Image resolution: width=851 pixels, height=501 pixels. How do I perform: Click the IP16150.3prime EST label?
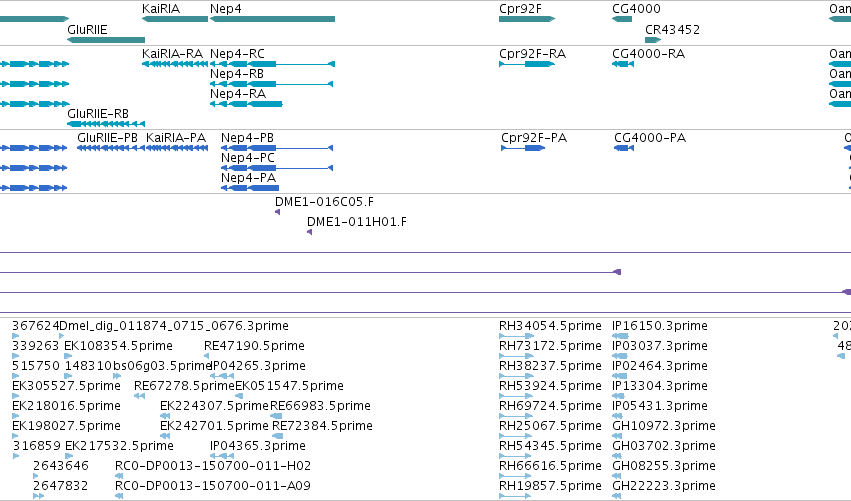[660, 326]
